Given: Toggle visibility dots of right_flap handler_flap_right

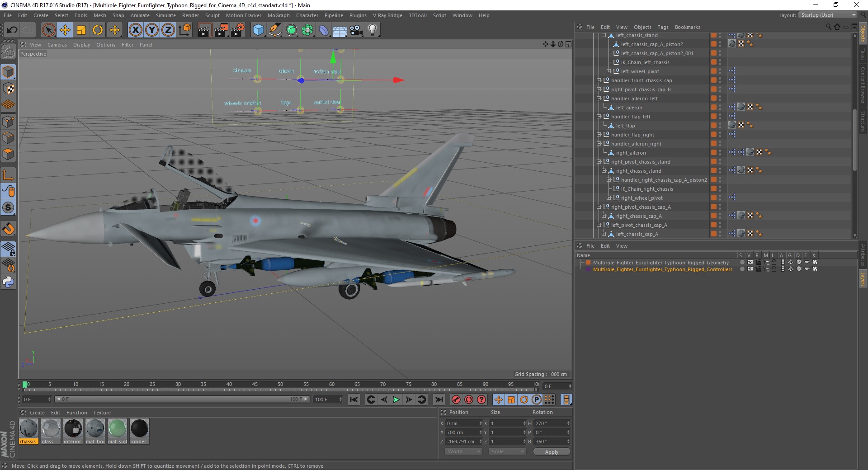Looking at the screenshot, I should 720,134.
